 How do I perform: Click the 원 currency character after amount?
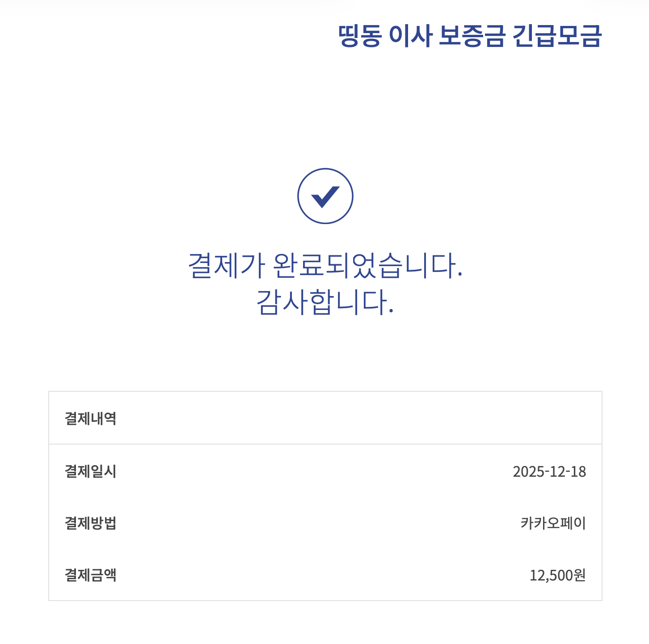point(579,575)
